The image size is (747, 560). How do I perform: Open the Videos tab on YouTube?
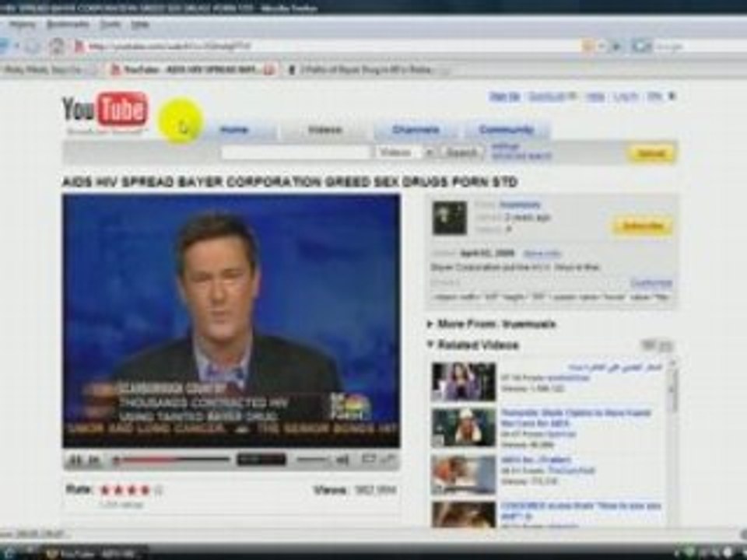[x=325, y=130]
